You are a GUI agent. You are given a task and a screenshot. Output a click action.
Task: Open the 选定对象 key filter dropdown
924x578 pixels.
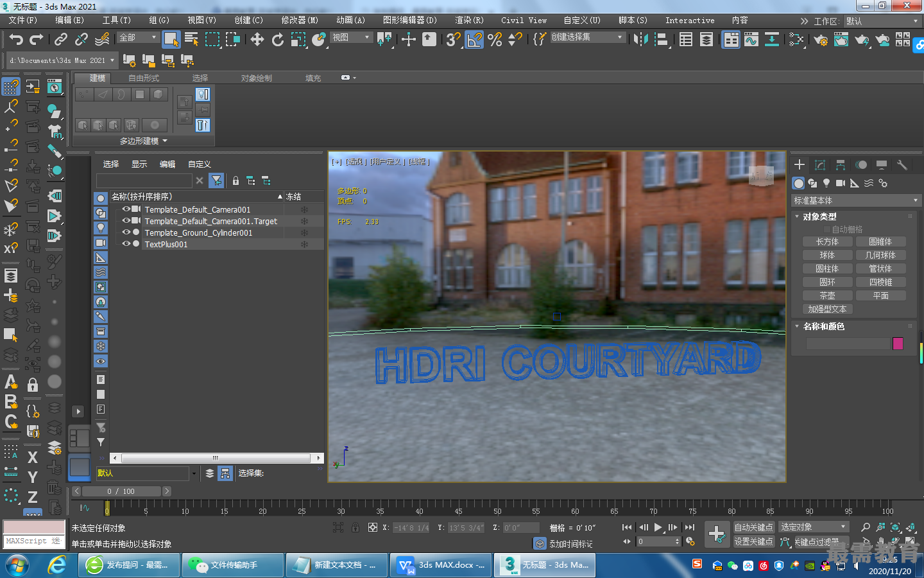coord(814,527)
